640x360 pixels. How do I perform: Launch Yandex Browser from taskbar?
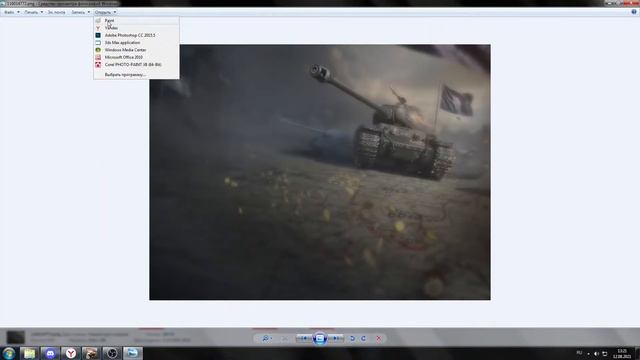(x=71, y=353)
